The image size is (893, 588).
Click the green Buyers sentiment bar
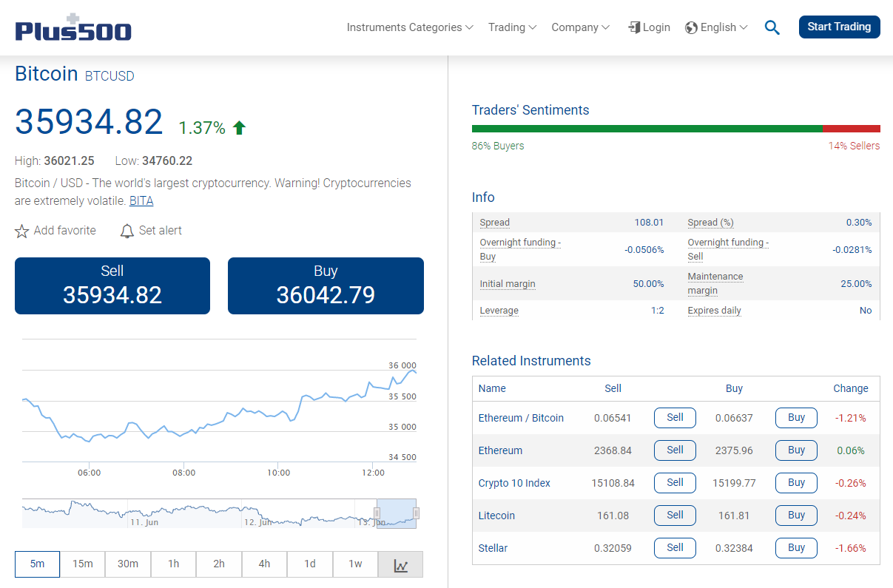coord(647,129)
